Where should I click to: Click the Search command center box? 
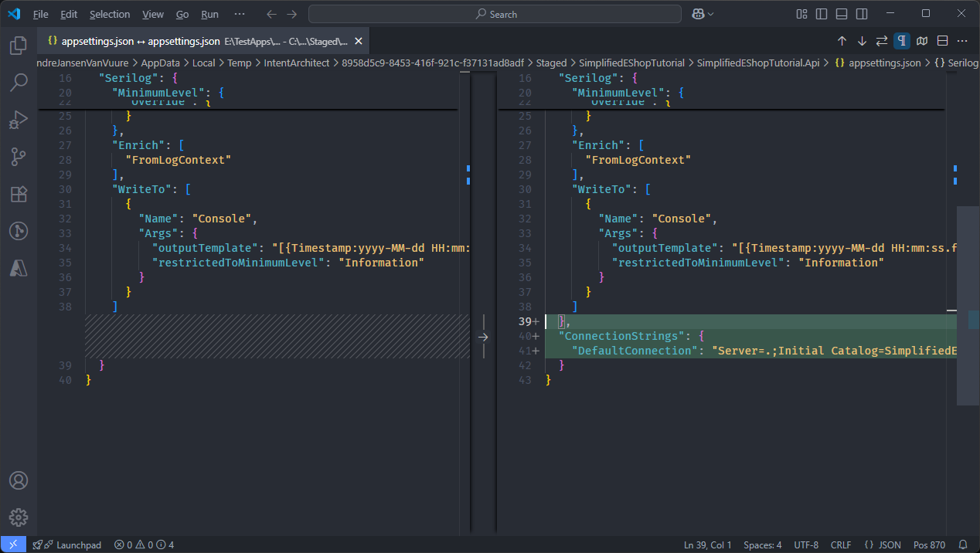click(x=495, y=14)
